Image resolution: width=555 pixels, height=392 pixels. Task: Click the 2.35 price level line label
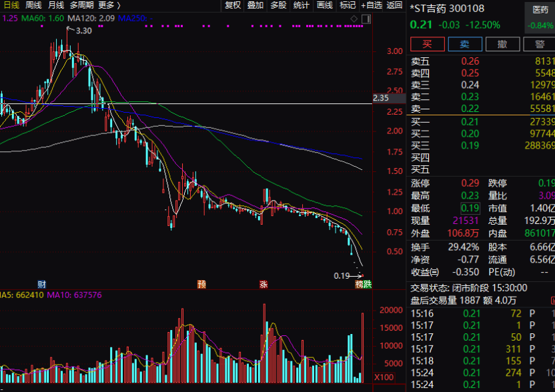pyautogui.click(x=381, y=98)
